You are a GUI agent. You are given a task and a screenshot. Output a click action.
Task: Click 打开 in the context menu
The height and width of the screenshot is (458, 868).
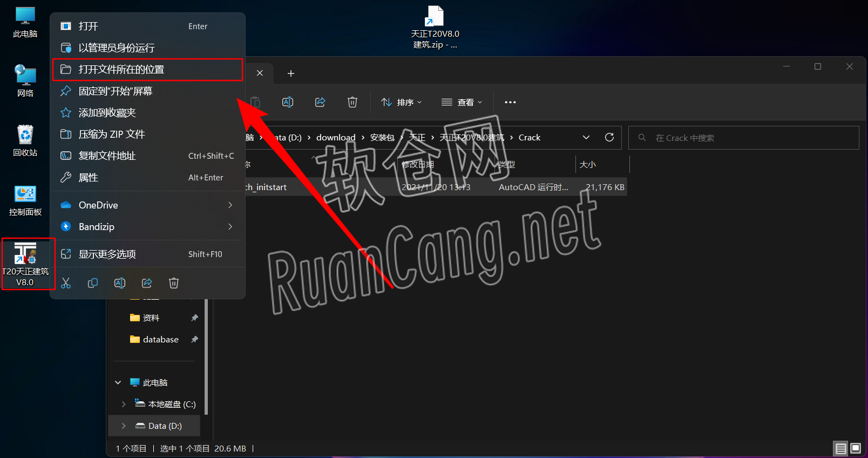(147, 26)
